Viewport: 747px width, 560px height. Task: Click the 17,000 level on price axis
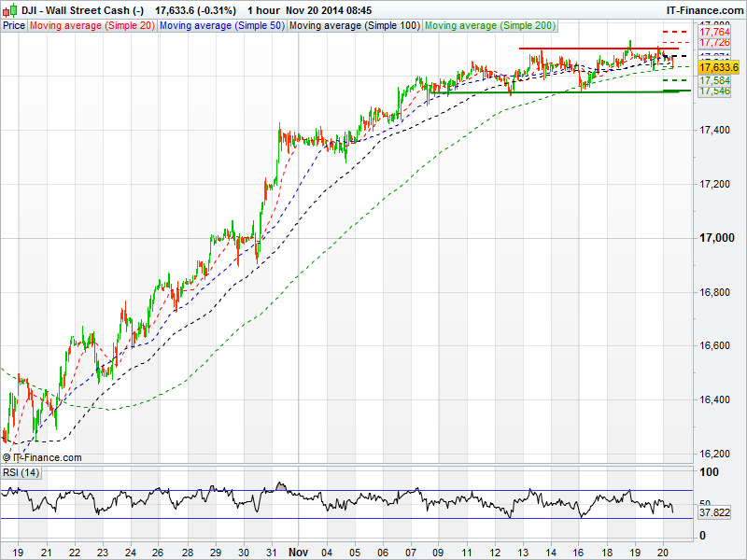click(x=716, y=239)
